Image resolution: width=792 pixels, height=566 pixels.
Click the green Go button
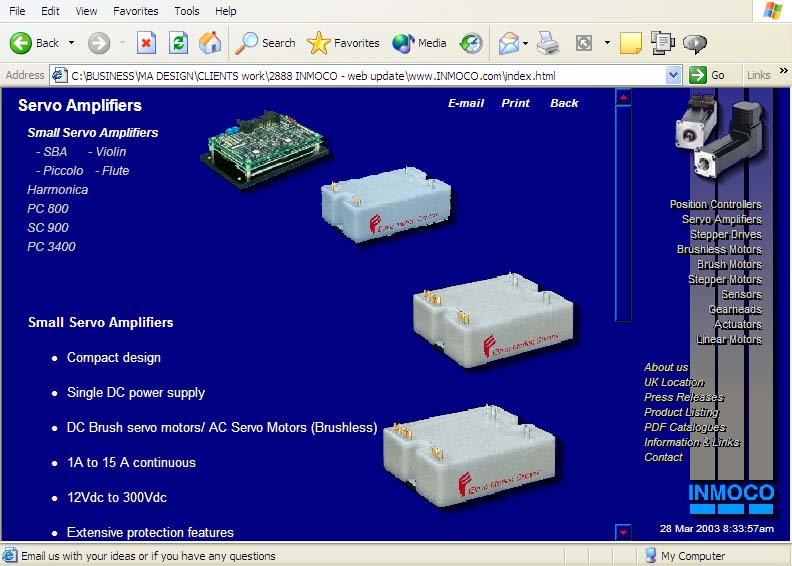pos(708,75)
